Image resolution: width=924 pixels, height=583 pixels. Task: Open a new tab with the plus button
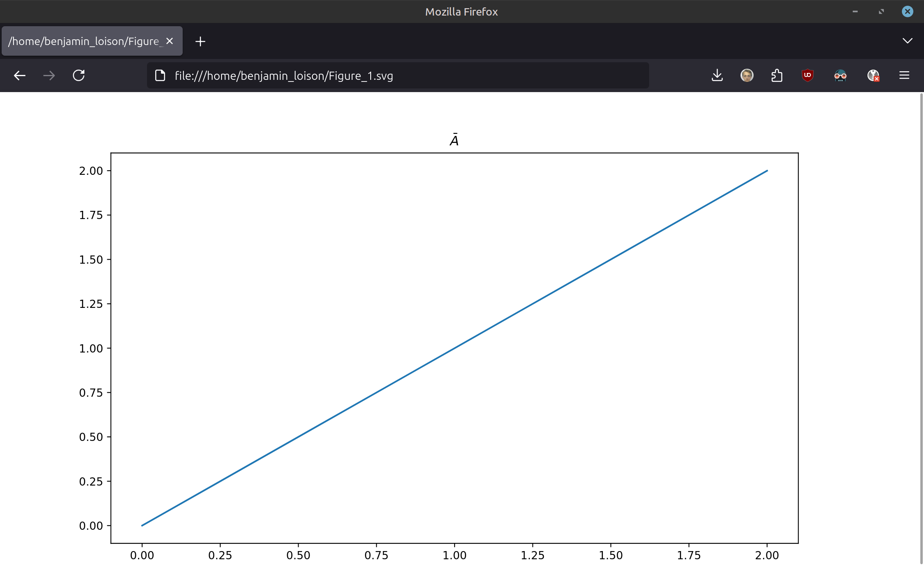click(x=200, y=41)
